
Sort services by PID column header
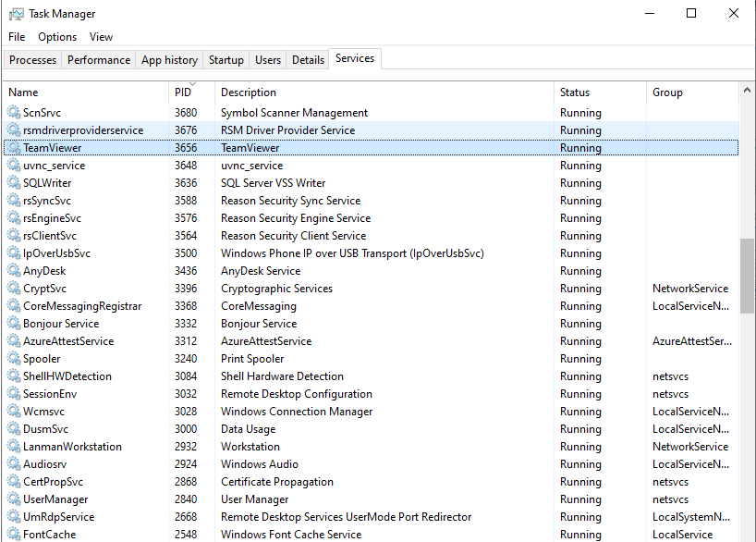[192, 92]
